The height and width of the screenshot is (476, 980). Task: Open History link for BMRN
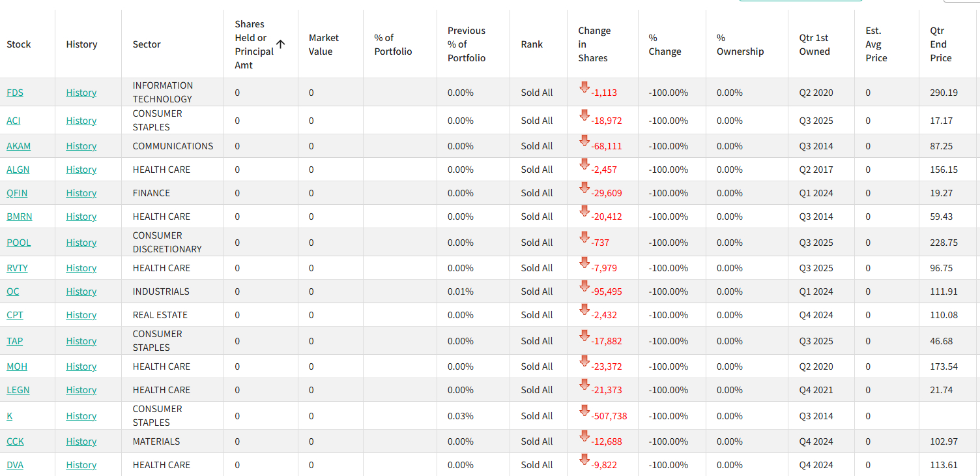(81, 216)
